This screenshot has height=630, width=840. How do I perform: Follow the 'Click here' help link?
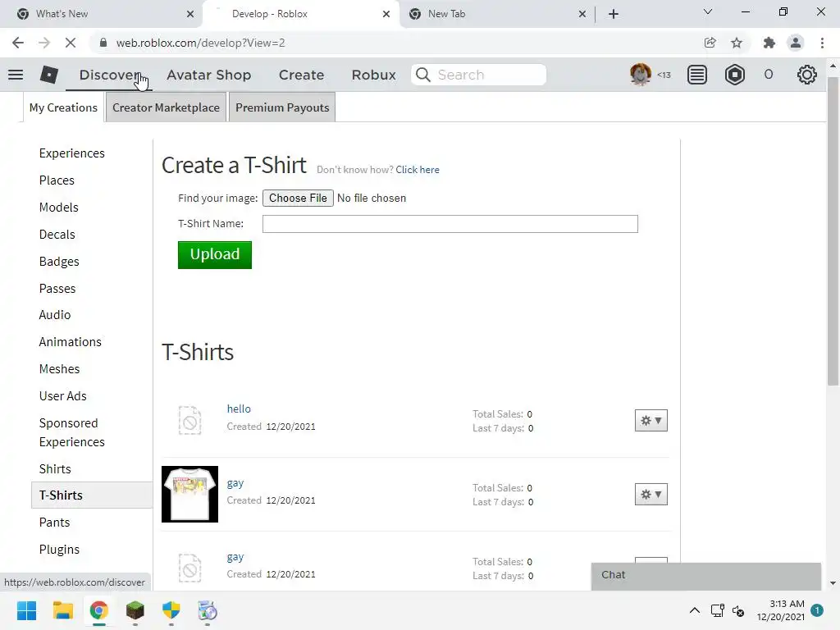click(x=418, y=170)
